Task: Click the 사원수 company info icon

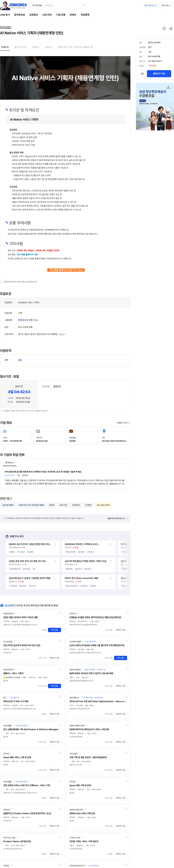Action: (x=5, y=431)
